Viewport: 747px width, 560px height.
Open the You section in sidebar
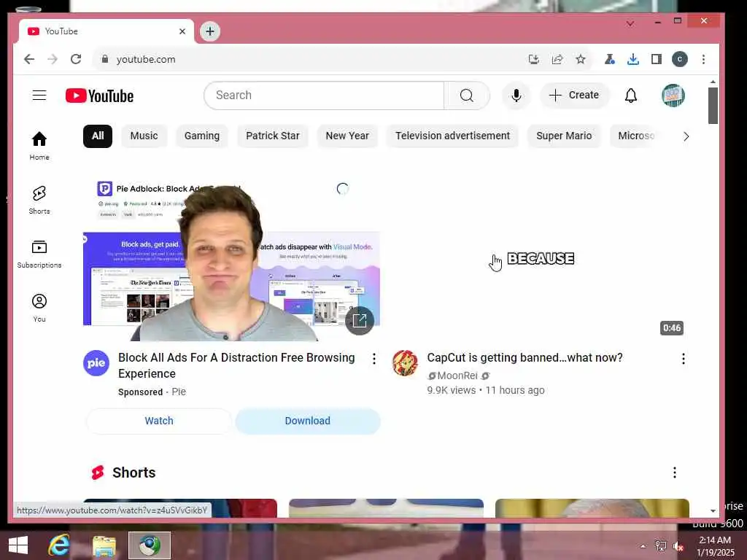pyautogui.click(x=39, y=308)
